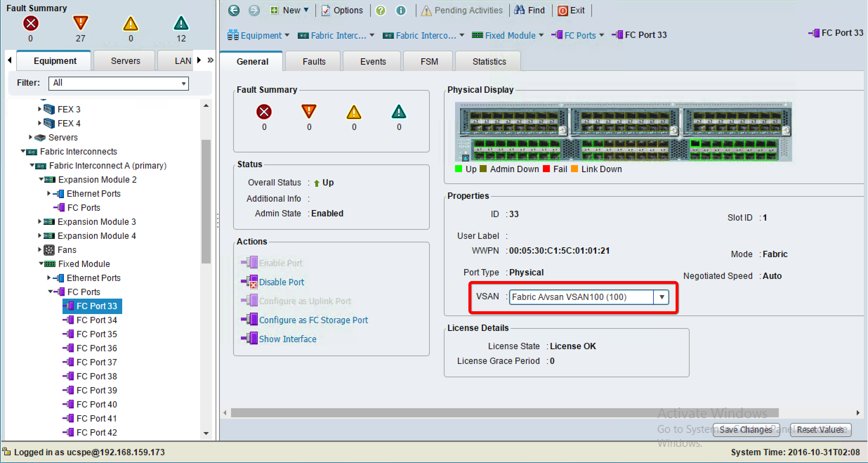Click the major faults icon showing 27
This screenshot has width=868, height=463.
coord(80,23)
